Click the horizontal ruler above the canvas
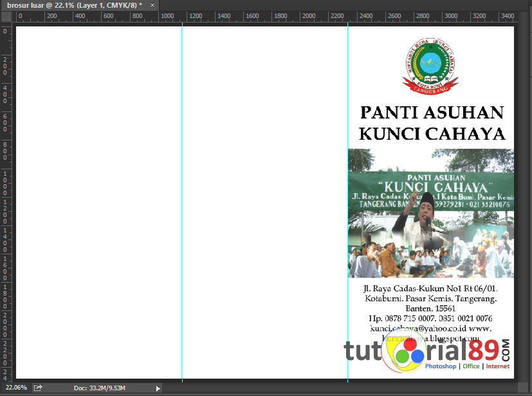532x396 pixels. pyautogui.click(x=257, y=17)
